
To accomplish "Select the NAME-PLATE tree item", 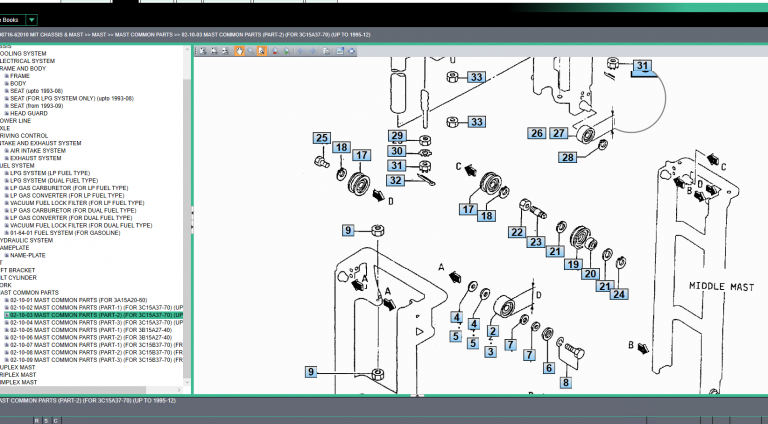I will tap(28, 255).
